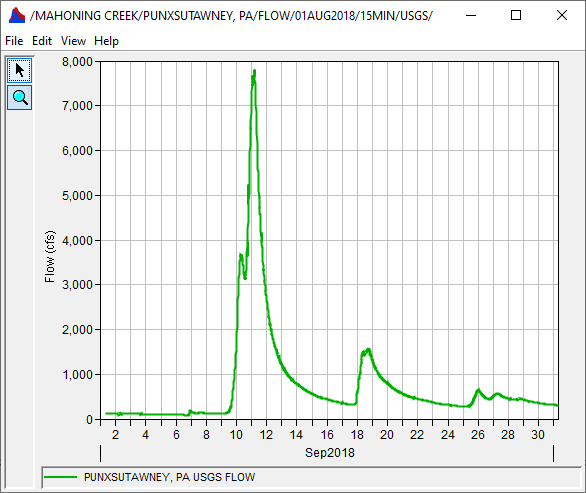586x493 pixels.
Task: Click the green legend line swatch
Action: click(60, 477)
